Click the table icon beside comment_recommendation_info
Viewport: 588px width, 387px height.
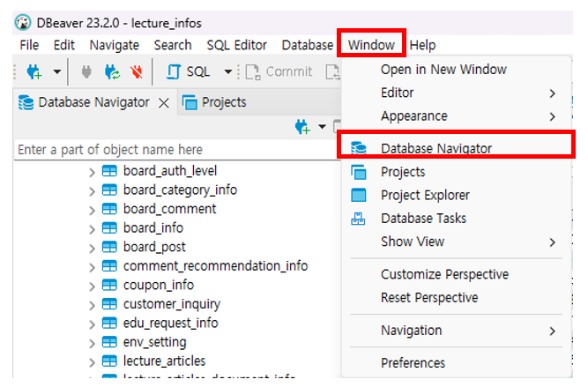(109, 266)
